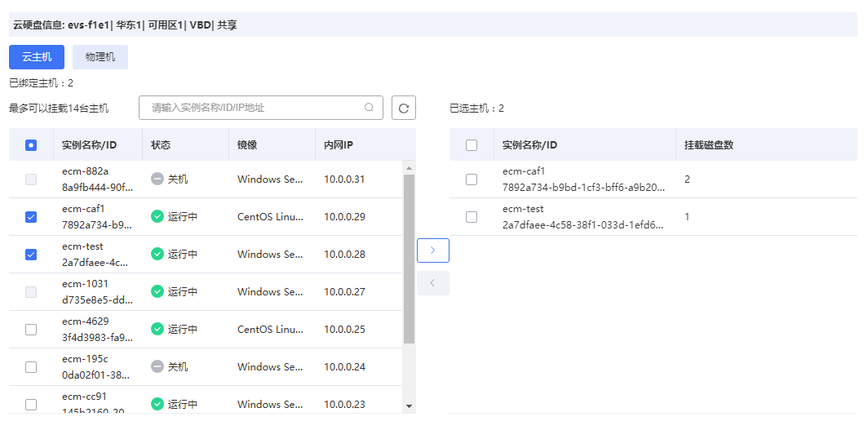Switch to the 云主机 tab

(37, 57)
